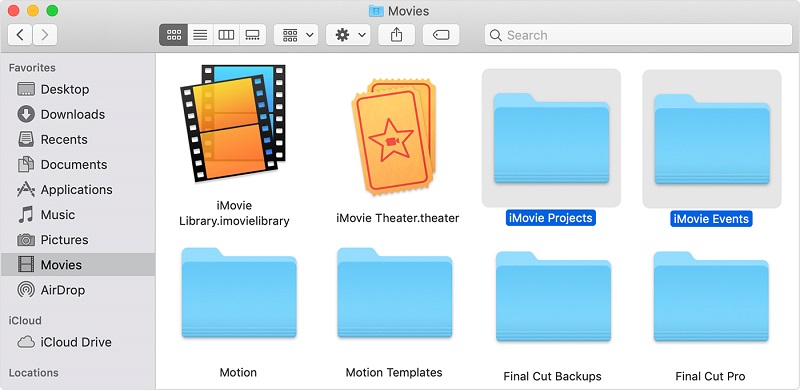The image size is (800, 390).
Task: Open Documents in the sidebar
Action: click(78, 164)
